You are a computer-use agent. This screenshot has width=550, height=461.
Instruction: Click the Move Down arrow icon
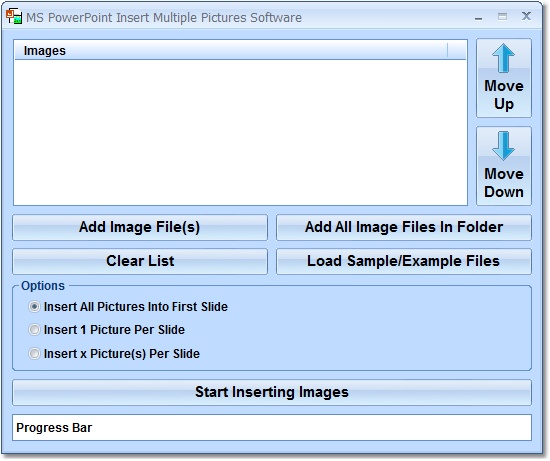click(x=503, y=146)
